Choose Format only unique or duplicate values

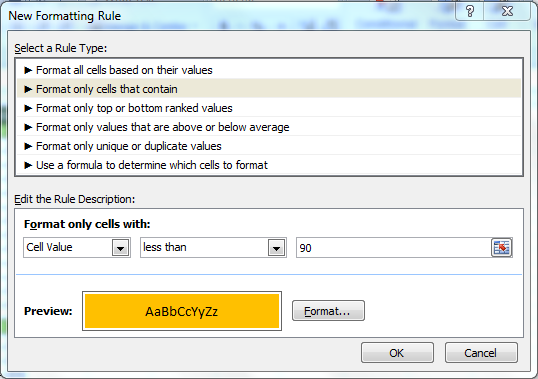[x=269, y=146]
